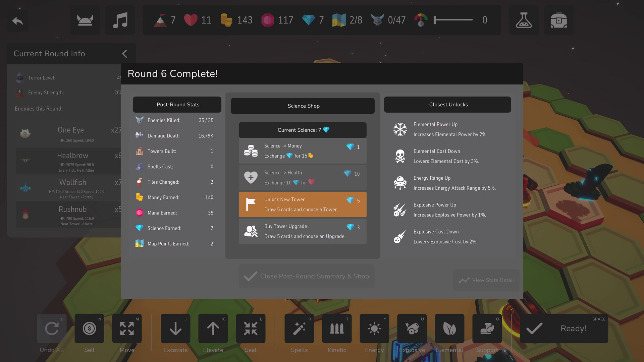Viewport: 644px width, 362px height.
Task: Click the Elemental tower icon
Action: (449, 328)
